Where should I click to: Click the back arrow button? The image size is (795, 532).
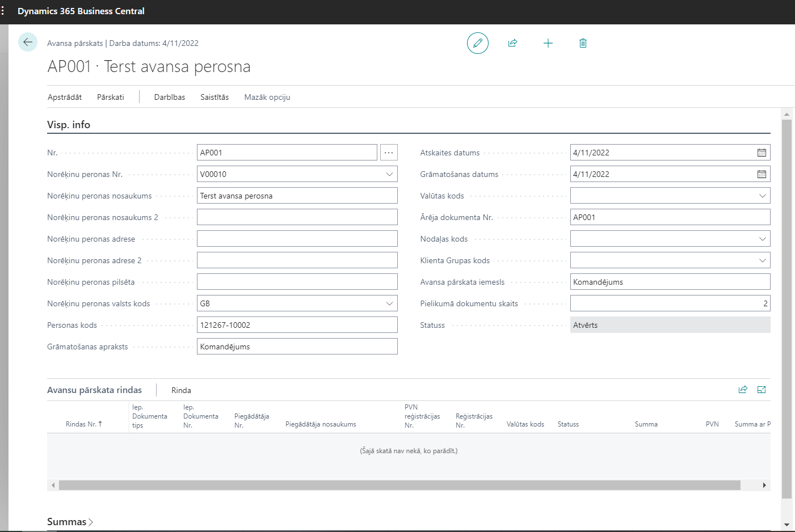pyautogui.click(x=27, y=43)
